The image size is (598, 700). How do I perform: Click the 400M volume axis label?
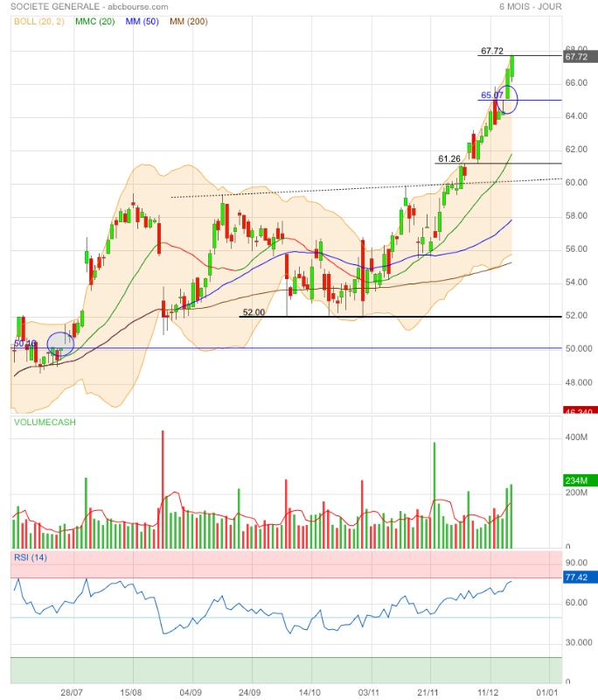pyautogui.click(x=576, y=437)
